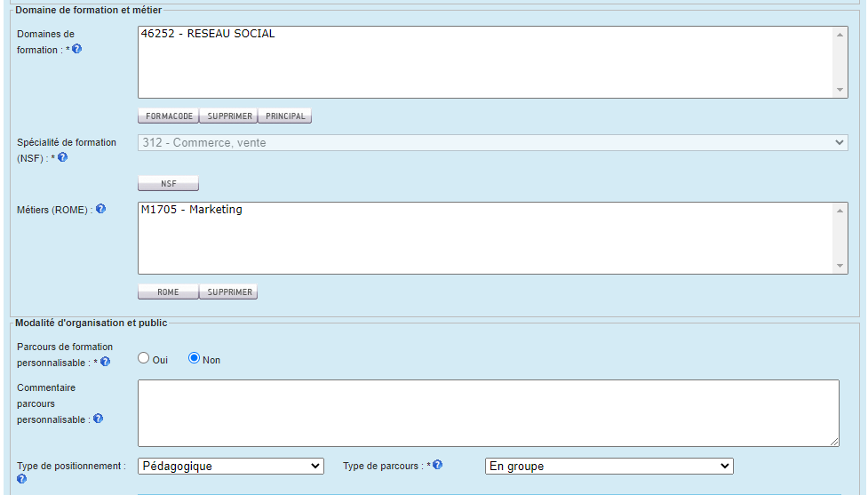
Task: Click down arrow of Domaines de formation scrollbar
Action: pyautogui.click(x=840, y=90)
